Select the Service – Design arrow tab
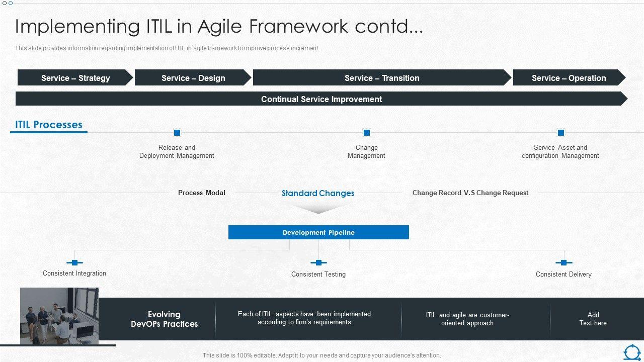 pyautogui.click(x=193, y=78)
